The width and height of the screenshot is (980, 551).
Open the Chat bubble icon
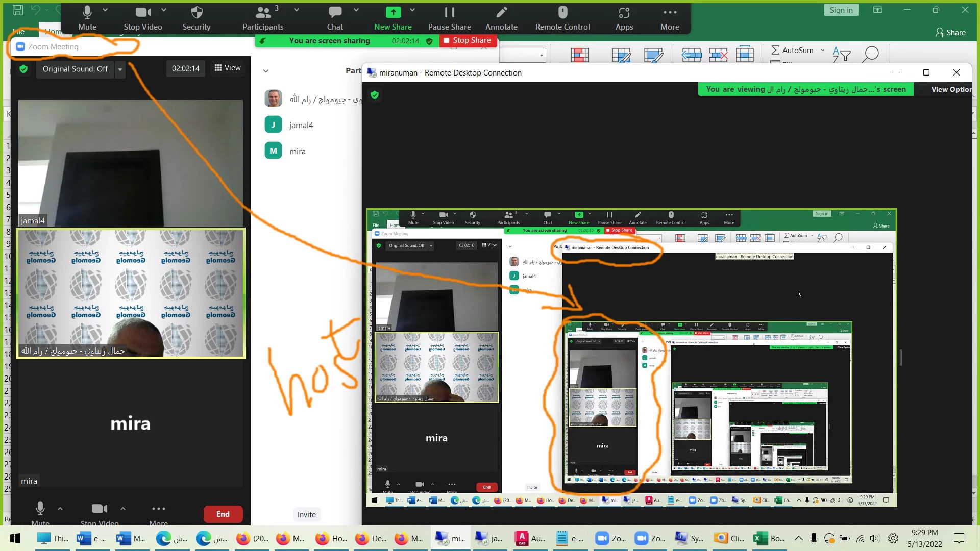(x=335, y=13)
